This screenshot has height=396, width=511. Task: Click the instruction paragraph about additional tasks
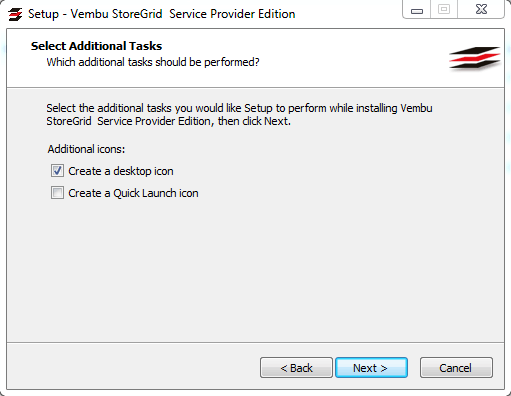point(239,114)
